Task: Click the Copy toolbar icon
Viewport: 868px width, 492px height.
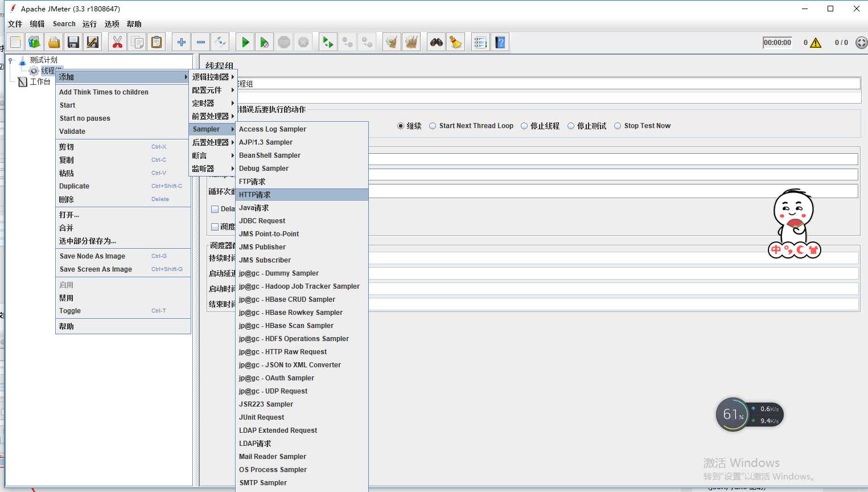Action: point(137,42)
